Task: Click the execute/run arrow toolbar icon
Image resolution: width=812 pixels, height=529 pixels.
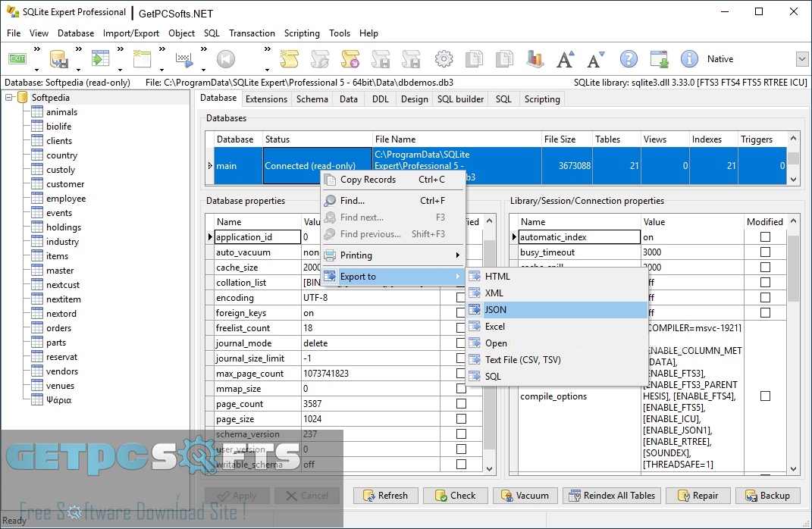Action: point(183,60)
